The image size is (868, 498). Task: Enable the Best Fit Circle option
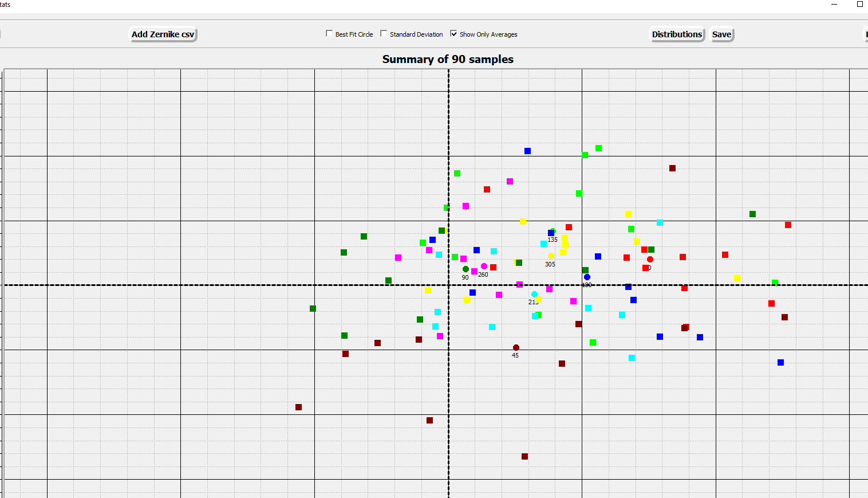330,33
